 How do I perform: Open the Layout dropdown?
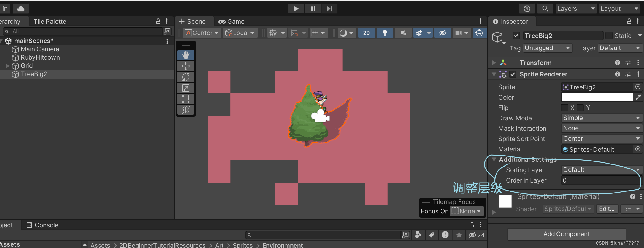pos(620,9)
